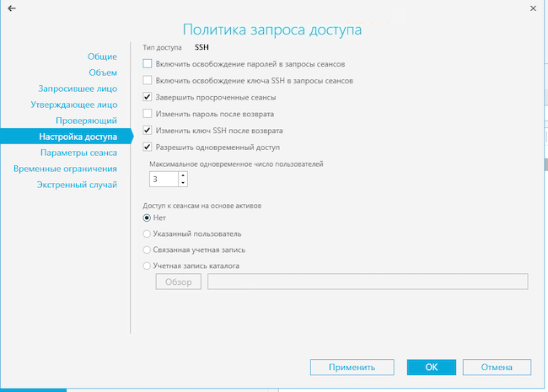Viewport: 548px width, 392px height.
Task: Check Изменить пароль после возврата
Action: click(148, 114)
